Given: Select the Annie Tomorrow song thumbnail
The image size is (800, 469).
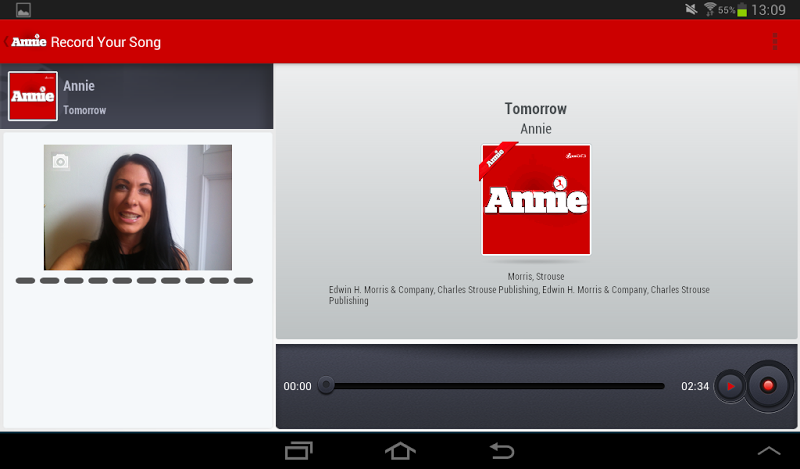Looking at the screenshot, I should 33,96.
